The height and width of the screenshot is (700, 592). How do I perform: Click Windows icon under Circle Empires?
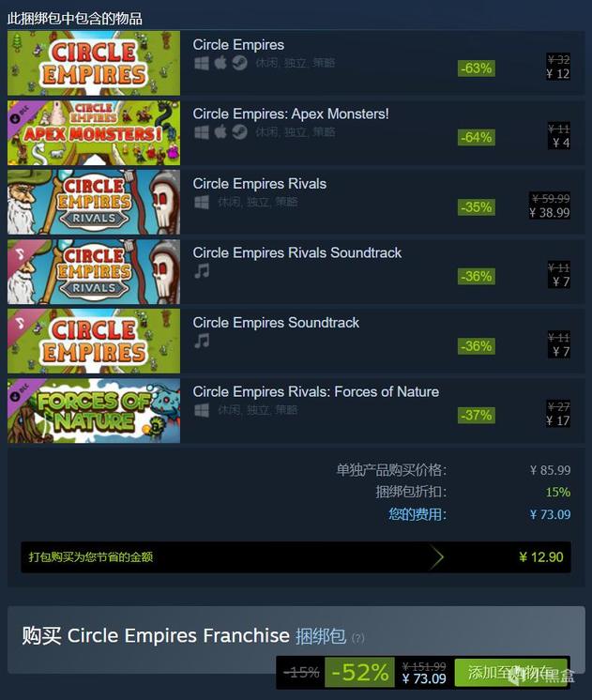coord(202,63)
